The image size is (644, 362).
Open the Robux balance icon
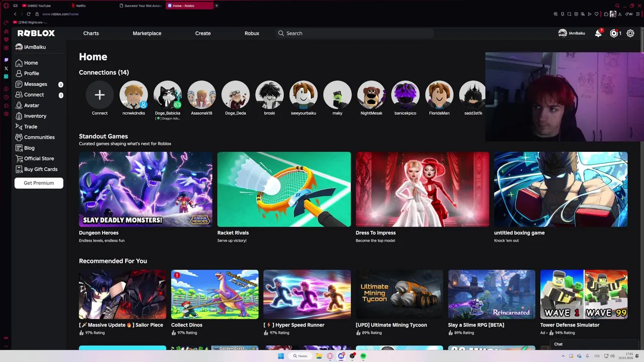614,33
